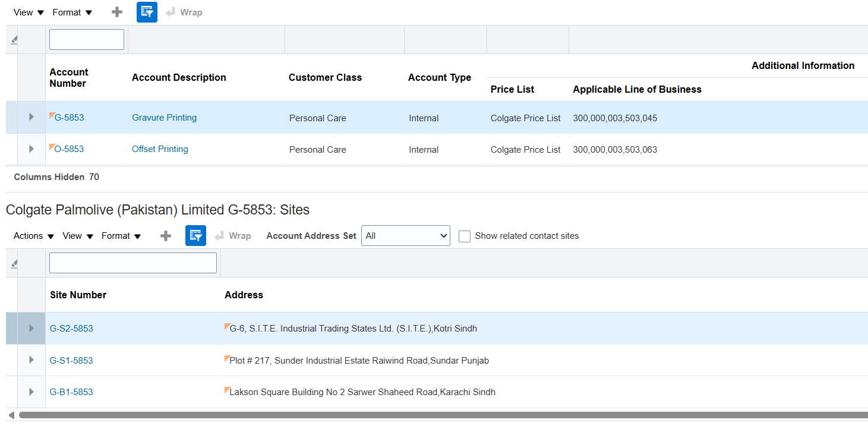Expand the O-5853 account row
This screenshot has height=426, width=868.
(x=31, y=149)
